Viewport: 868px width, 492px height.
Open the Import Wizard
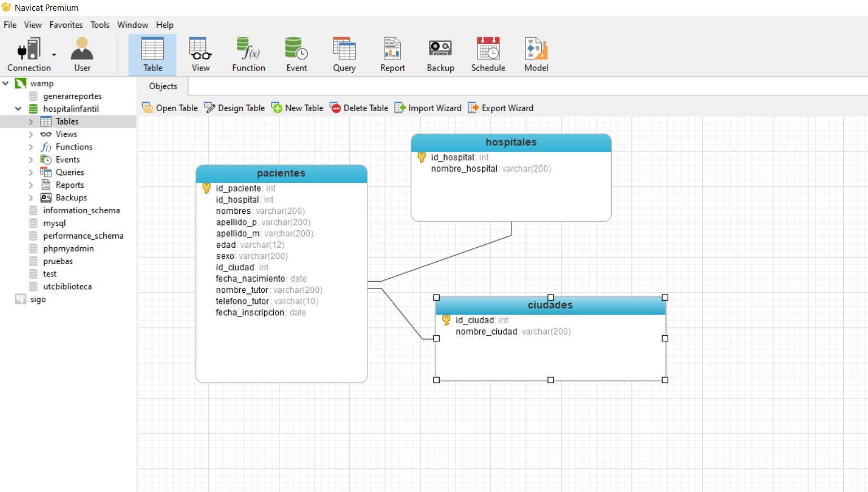coord(428,108)
